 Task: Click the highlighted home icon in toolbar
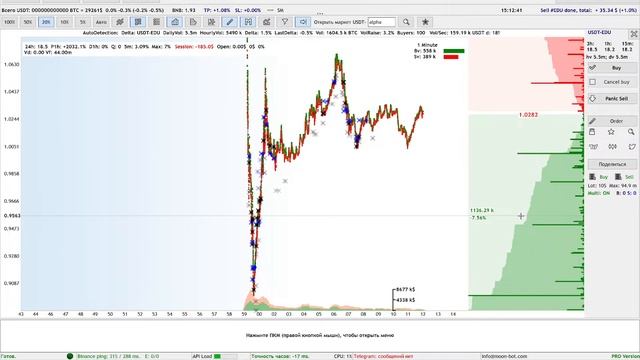(175, 22)
